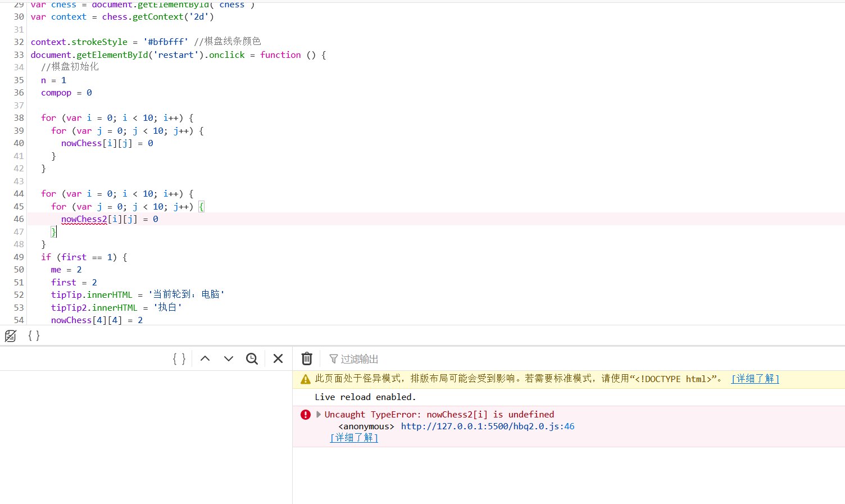Close the console editor with X icon

click(x=278, y=359)
